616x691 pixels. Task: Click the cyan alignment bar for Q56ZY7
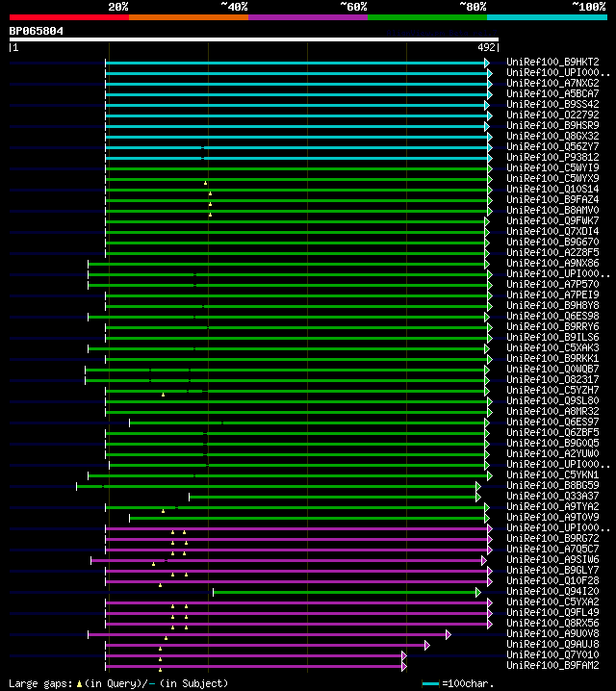click(296, 147)
